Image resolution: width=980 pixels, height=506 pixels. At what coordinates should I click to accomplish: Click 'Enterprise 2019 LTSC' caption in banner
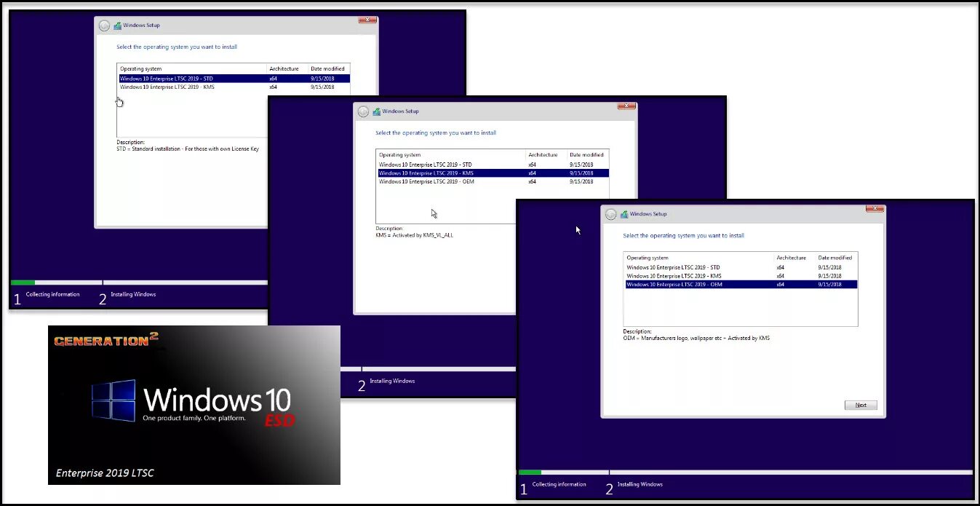click(105, 473)
